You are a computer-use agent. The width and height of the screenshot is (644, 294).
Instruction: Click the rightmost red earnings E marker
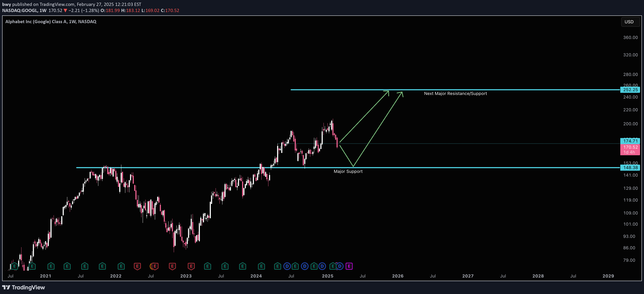(x=191, y=266)
